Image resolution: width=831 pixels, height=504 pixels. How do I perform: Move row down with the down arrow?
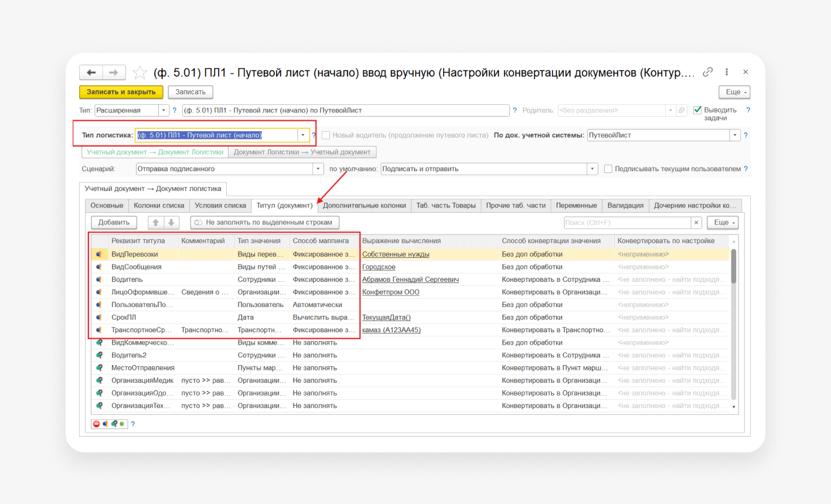point(171,223)
